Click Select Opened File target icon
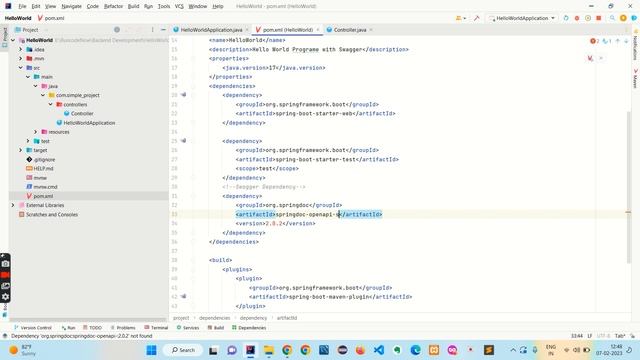Viewport: 640px width, 360px height. point(117,30)
